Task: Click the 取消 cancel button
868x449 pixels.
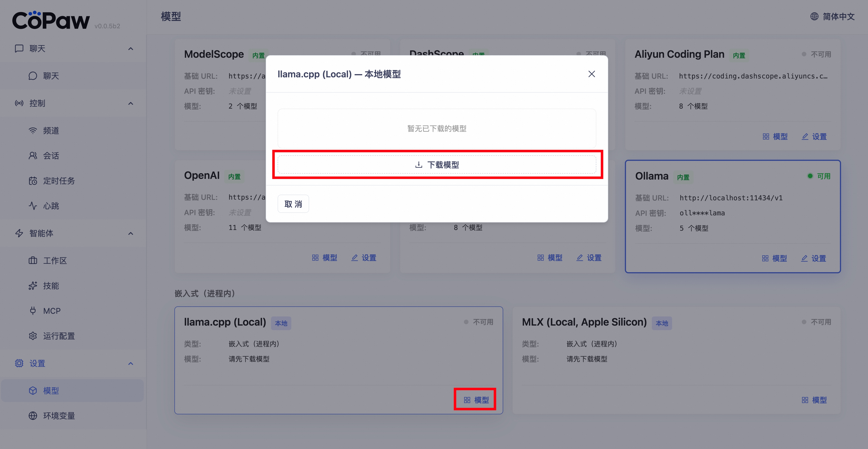Action: tap(293, 204)
